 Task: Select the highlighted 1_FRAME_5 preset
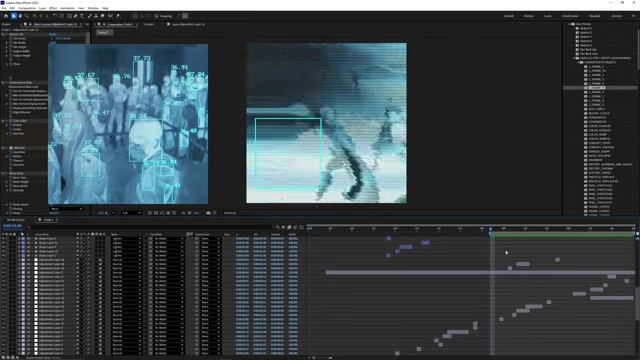[596, 88]
